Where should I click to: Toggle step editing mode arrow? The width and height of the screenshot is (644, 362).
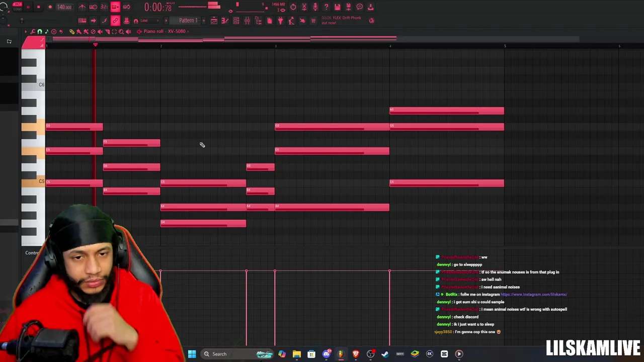coord(93,21)
